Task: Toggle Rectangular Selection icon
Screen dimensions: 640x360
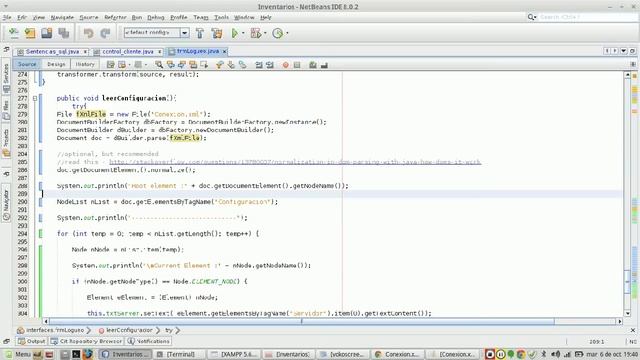Action: click(x=204, y=65)
